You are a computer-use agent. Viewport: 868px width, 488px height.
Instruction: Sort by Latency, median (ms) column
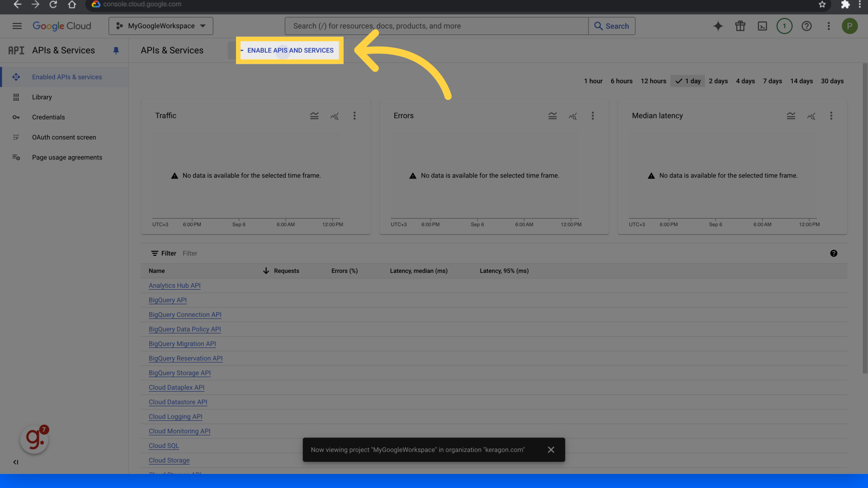point(419,271)
